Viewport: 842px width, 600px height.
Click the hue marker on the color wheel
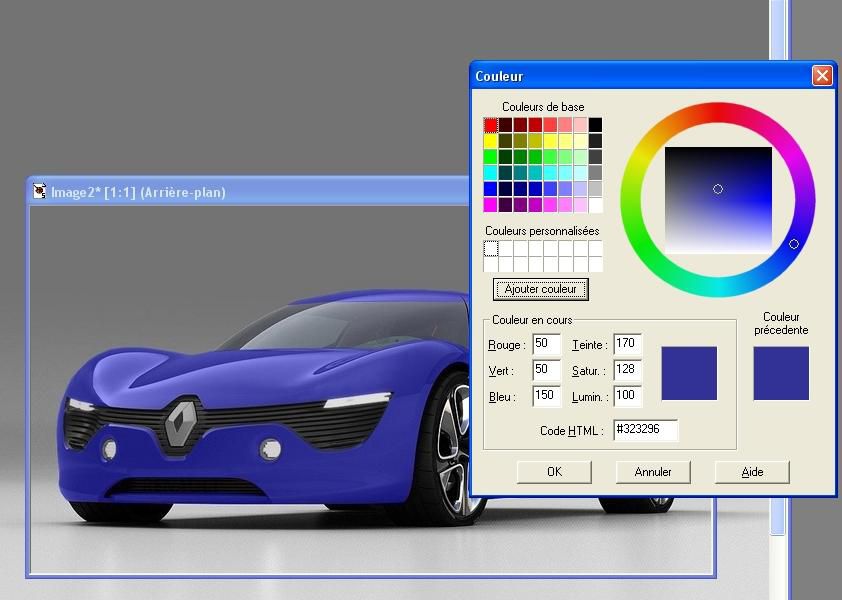point(794,244)
